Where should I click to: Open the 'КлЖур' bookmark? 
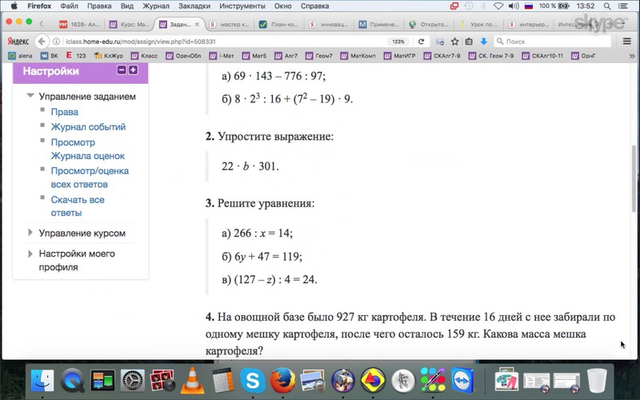click(x=109, y=56)
